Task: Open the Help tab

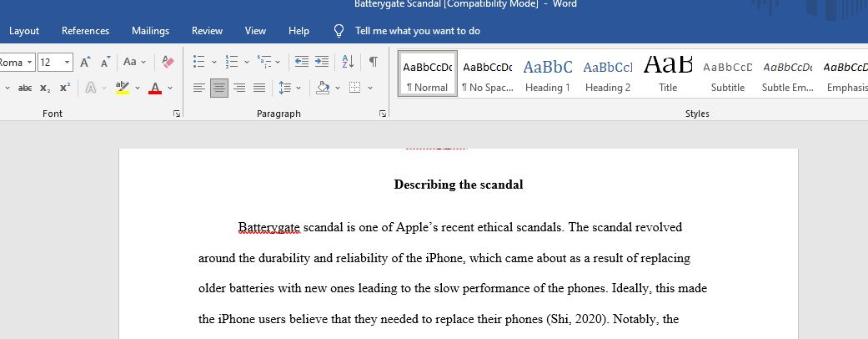Action: (x=299, y=31)
